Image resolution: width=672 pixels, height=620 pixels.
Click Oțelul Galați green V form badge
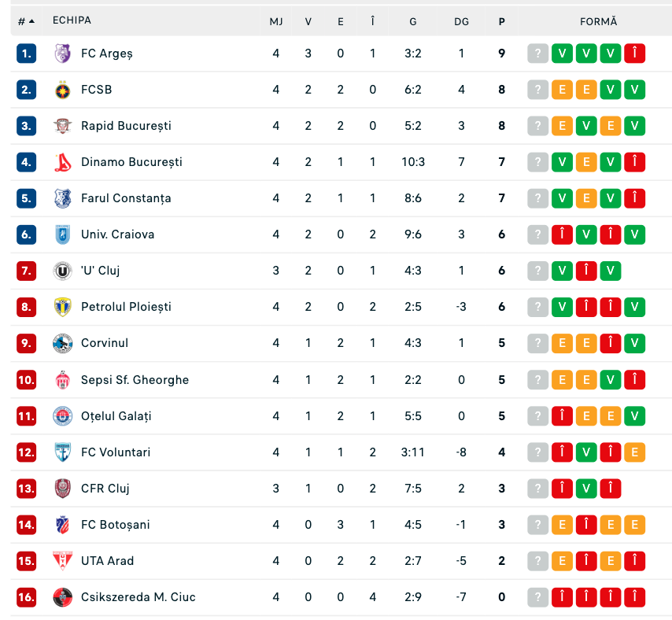(x=635, y=416)
